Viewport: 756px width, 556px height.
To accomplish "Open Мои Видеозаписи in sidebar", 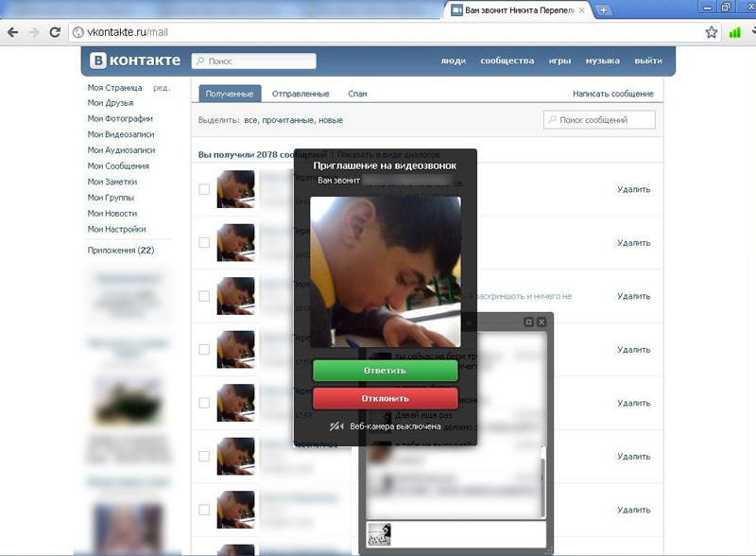I will click(121, 134).
